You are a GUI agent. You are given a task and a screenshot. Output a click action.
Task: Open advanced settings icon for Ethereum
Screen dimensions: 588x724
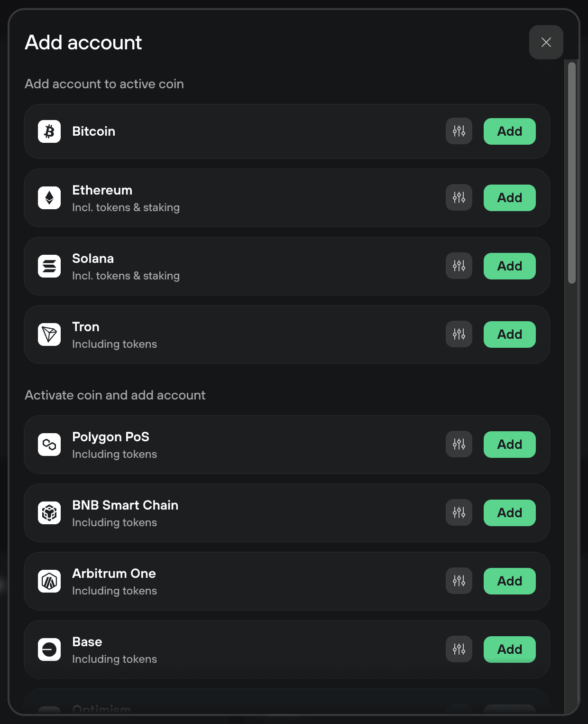click(x=459, y=197)
